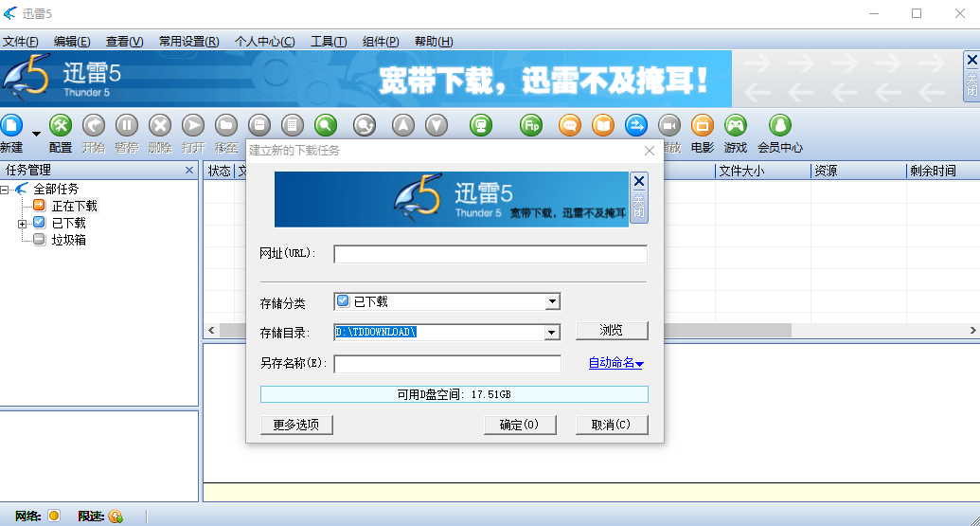Viewport: 980px width, 526px height.
Task: Open the 游戏 games icon
Action: (x=736, y=126)
